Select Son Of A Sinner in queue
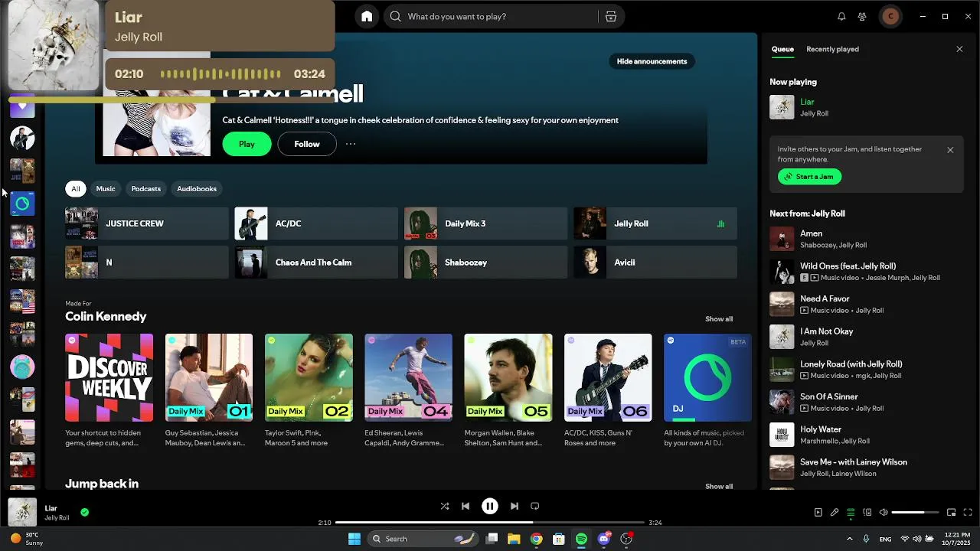 pos(867,402)
